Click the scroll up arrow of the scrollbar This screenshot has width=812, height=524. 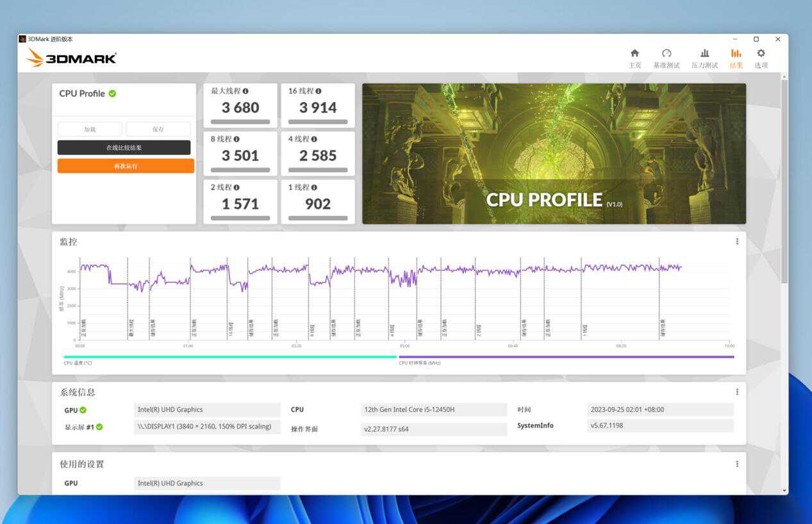tap(784, 76)
